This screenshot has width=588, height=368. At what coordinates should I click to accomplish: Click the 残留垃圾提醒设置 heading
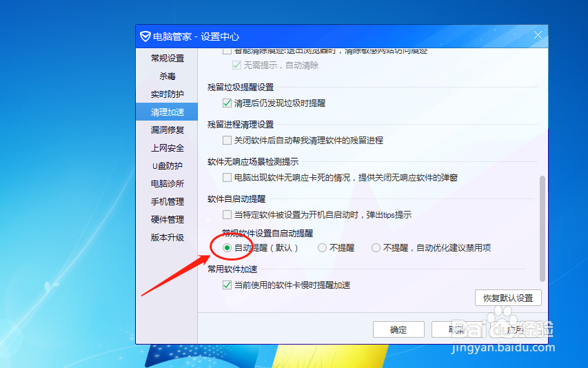[x=241, y=88]
